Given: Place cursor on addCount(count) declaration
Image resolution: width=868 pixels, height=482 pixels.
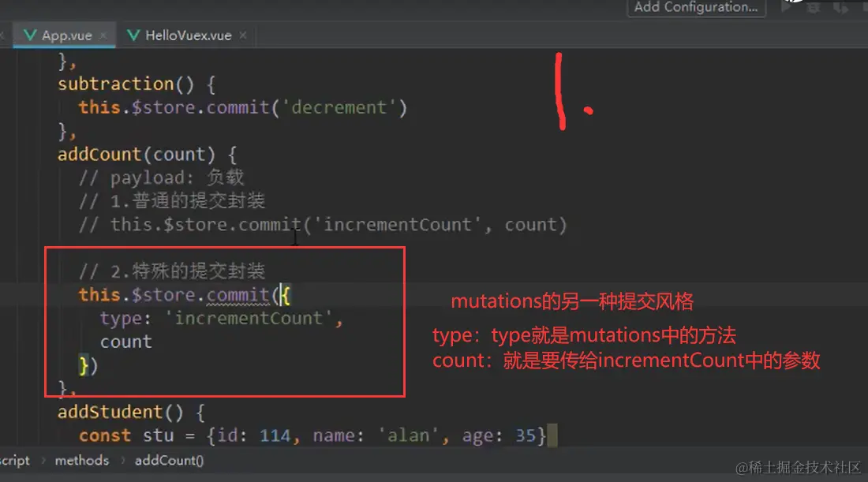Looking at the screenshot, I should [148, 155].
